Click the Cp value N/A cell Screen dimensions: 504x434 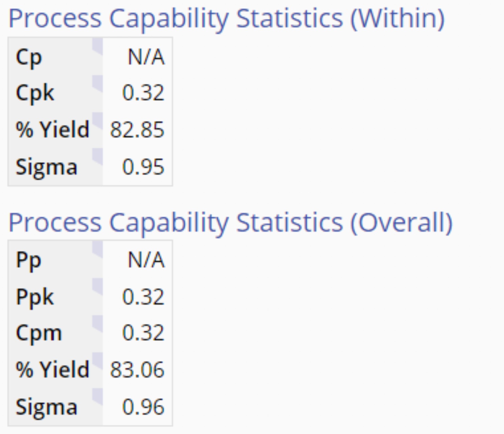[146, 57]
